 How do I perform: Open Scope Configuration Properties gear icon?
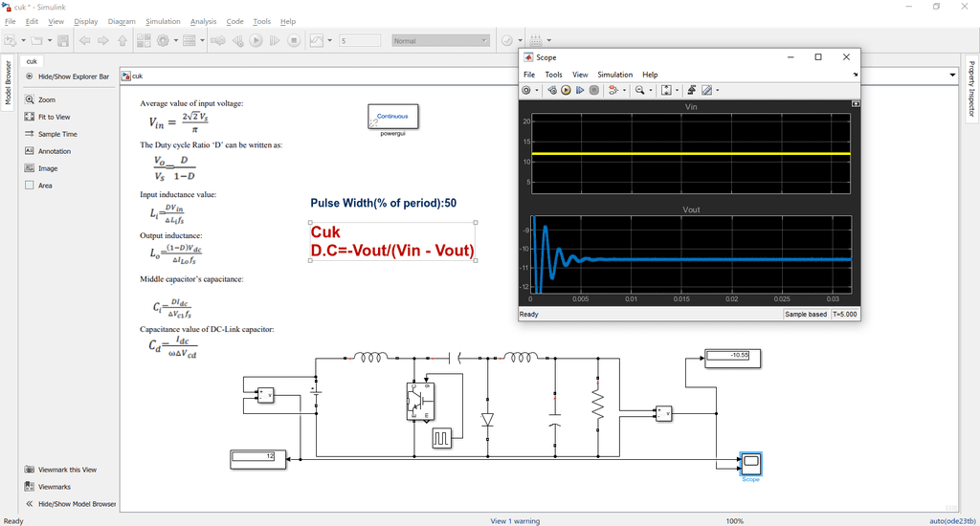(526, 90)
